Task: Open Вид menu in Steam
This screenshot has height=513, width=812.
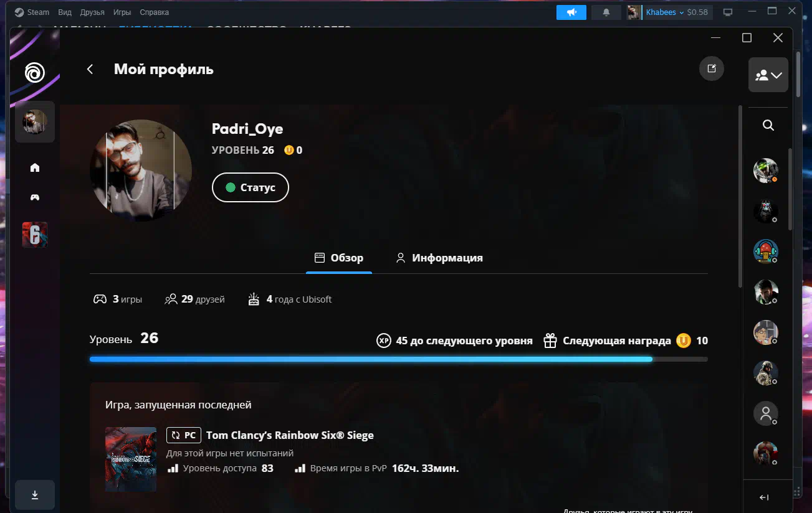Action: pyautogui.click(x=65, y=12)
